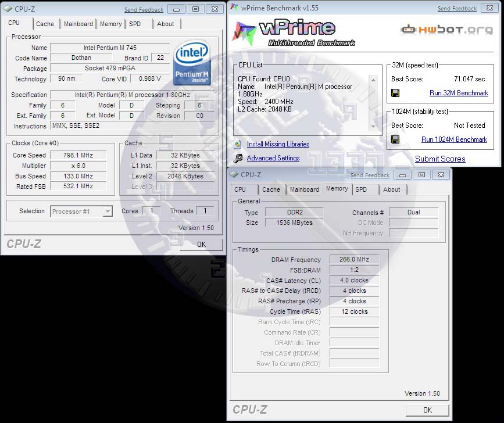Click the Package value Socket 479 mPGA
The image size is (504, 423).
[x=110, y=69]
